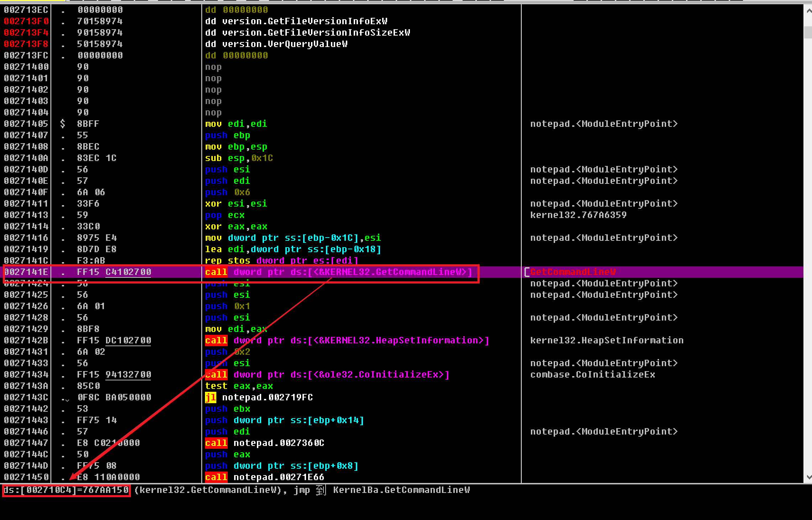Click the red breakpoint address 002713F0
The image size is (812, 520).
26,21
